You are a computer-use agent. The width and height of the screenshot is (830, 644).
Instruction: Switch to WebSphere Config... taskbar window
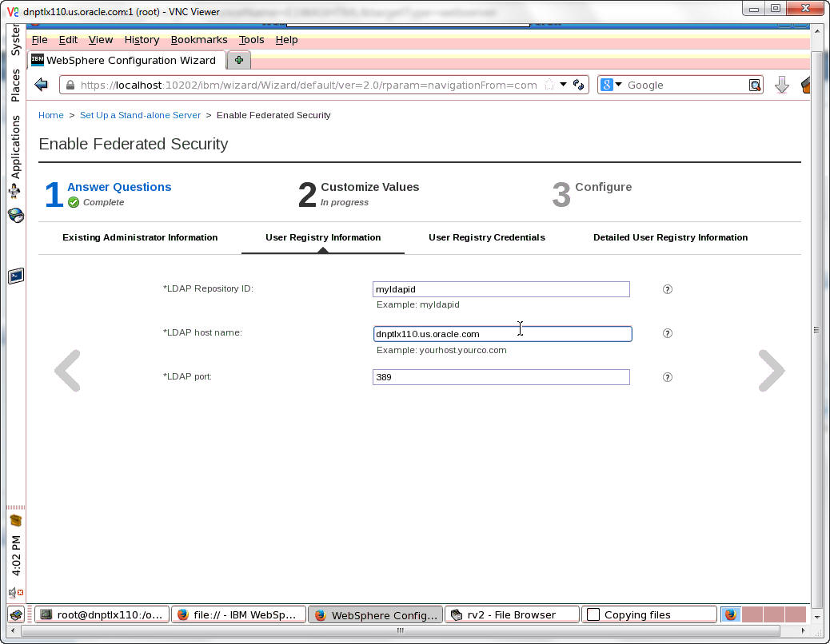coord(375,614)
